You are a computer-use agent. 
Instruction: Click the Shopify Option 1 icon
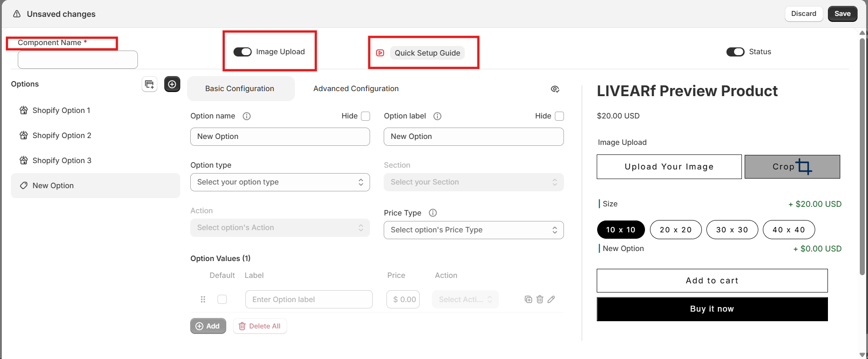pyautogui.click(x=24, y=110)
